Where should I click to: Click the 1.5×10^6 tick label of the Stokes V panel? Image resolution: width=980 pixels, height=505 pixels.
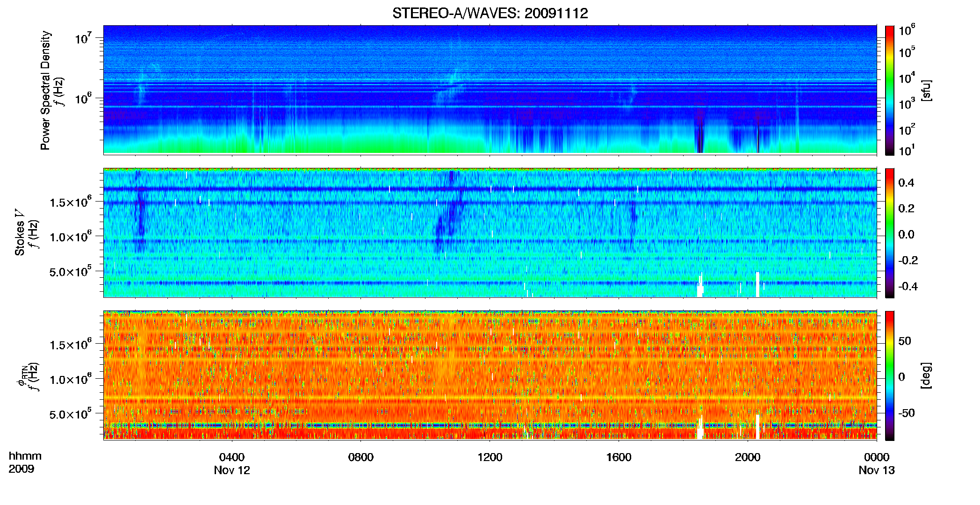(70, 202)
